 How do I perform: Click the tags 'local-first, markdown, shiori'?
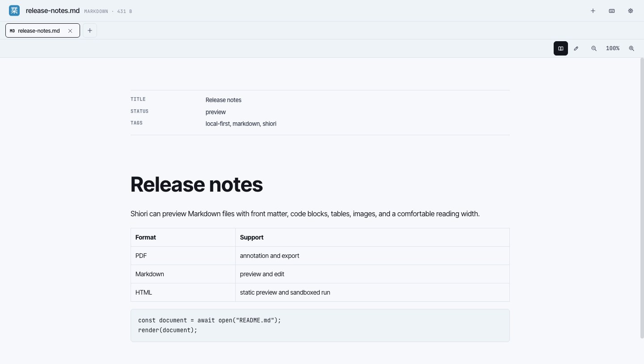pos(241,124)
